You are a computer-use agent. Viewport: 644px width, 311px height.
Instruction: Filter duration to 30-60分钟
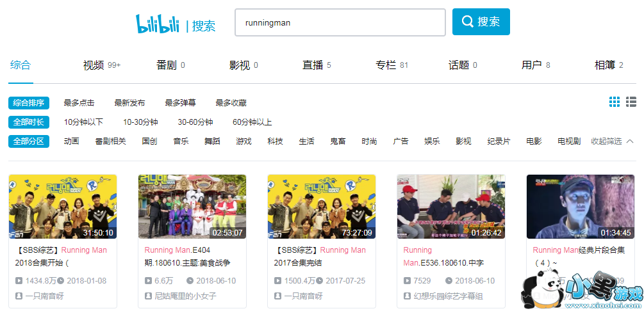[195, 122]
